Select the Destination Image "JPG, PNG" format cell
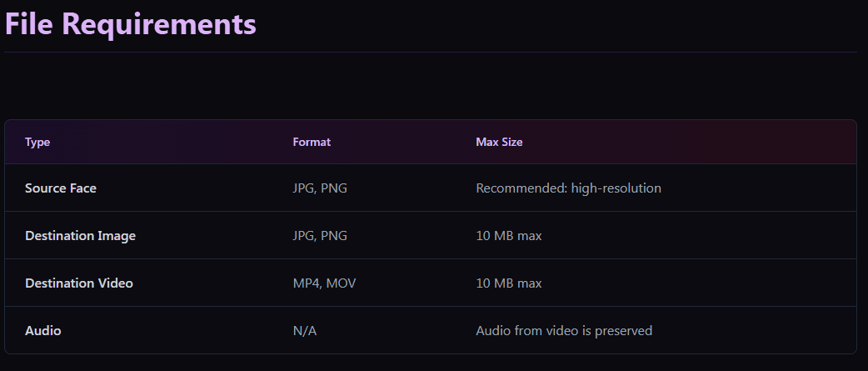This screenshot has width=868, height=371. [320, 236]
